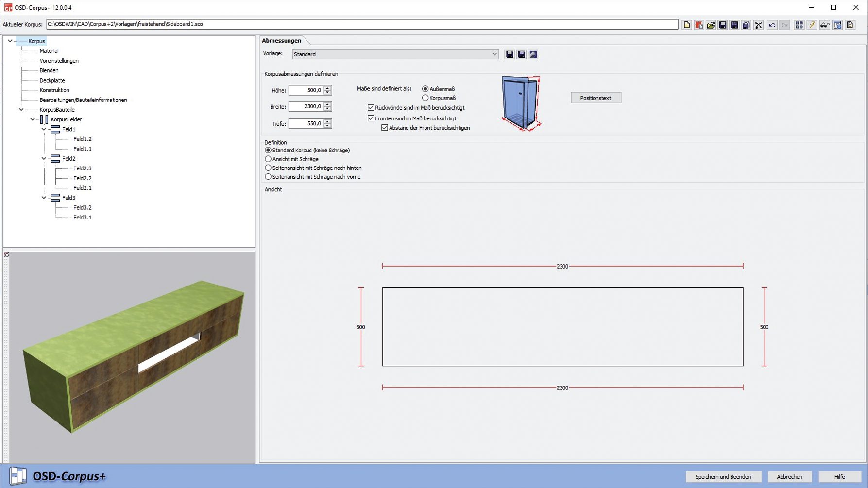Open the eyeglasses viewing tool

point(825,25)
